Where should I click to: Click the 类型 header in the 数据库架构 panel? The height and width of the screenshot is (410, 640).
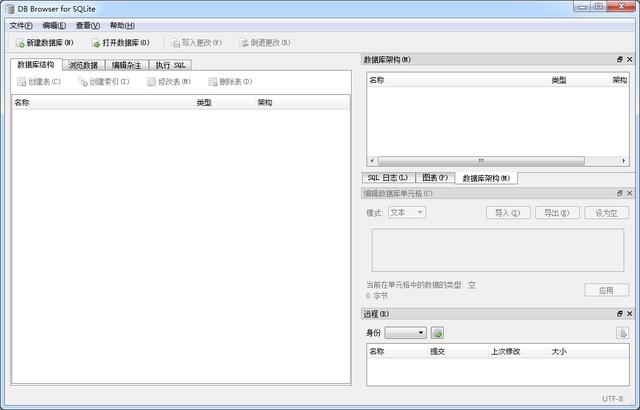coord(580,80)
